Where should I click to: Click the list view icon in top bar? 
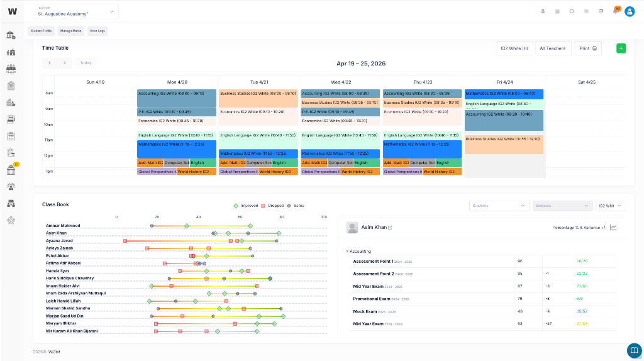tap(557, 11)
